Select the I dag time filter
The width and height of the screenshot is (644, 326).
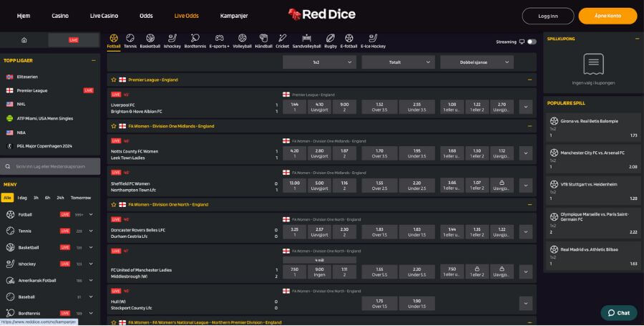point(22,198)
